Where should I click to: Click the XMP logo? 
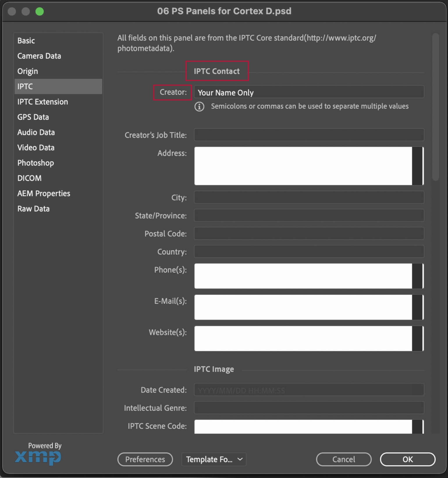coord(38,457)
